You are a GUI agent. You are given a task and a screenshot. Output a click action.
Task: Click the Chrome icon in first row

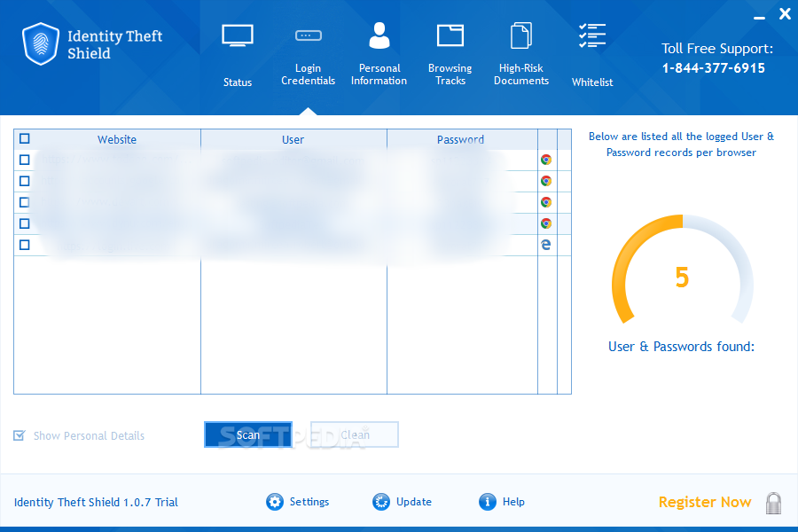(x=546, y=160)
